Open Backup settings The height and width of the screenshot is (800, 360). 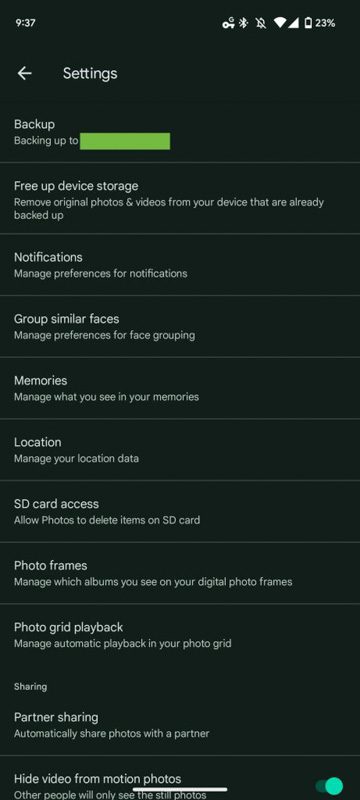click(180, 132)
